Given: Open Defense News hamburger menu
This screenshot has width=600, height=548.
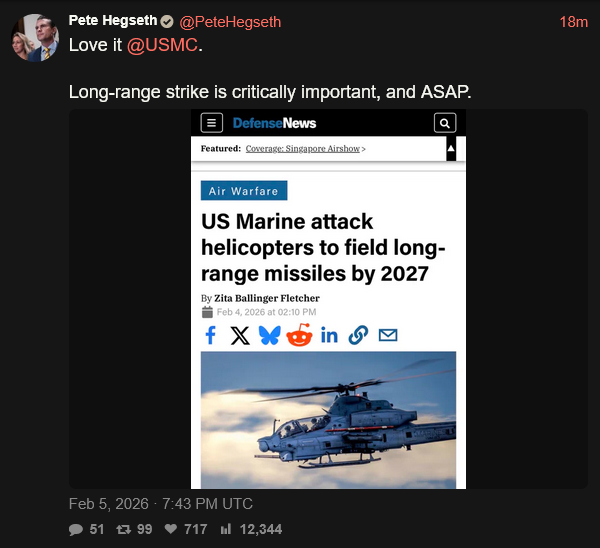Looking at the screenshot, I should tap(211, 123).
